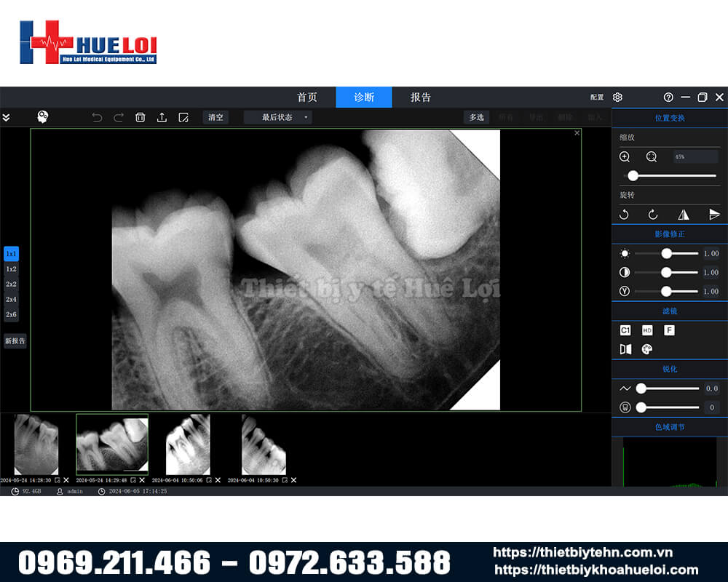Apply the C1 filter
The width and height of the screenshot is (728, 582).
coord(625,330)
